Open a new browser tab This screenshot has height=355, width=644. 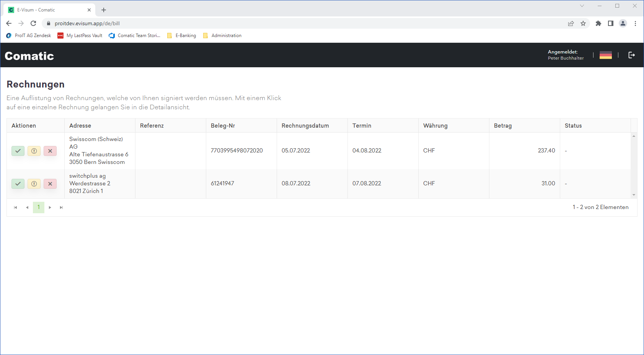coord(104,10)
